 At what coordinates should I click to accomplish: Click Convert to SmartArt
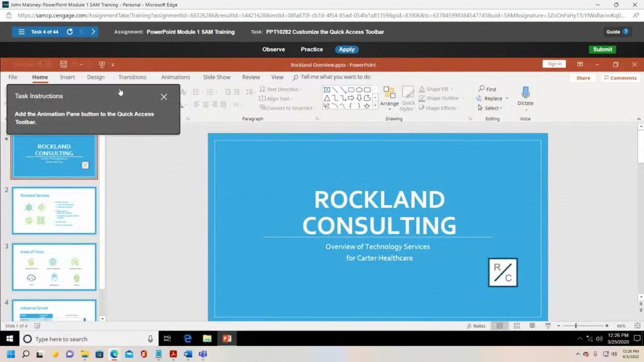click(x=287, y=108)
